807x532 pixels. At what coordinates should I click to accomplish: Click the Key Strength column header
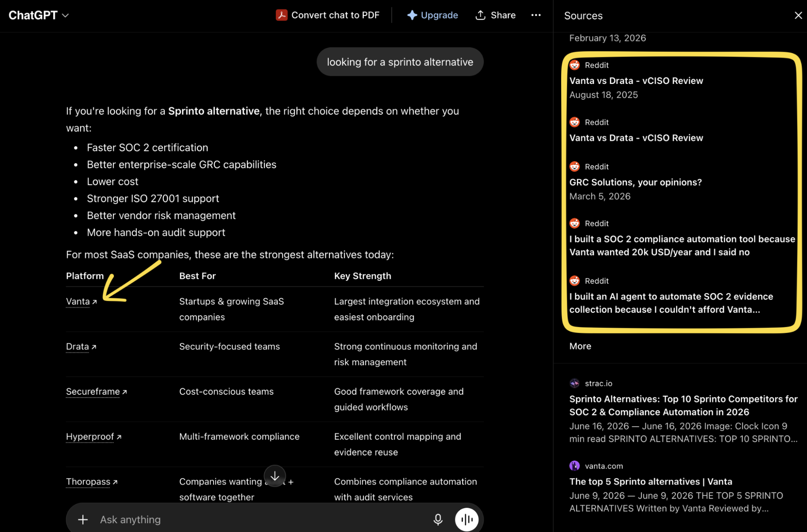tap(363, 276)
